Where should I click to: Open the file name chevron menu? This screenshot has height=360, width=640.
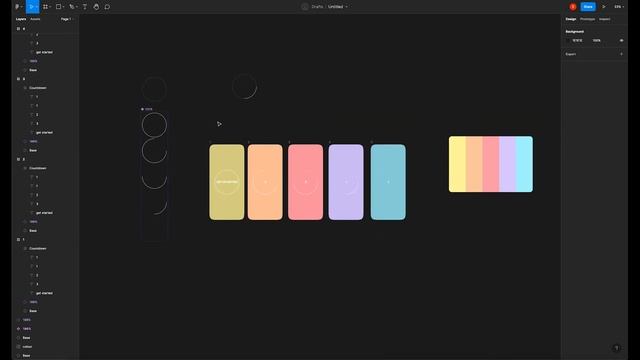(347, 7)
